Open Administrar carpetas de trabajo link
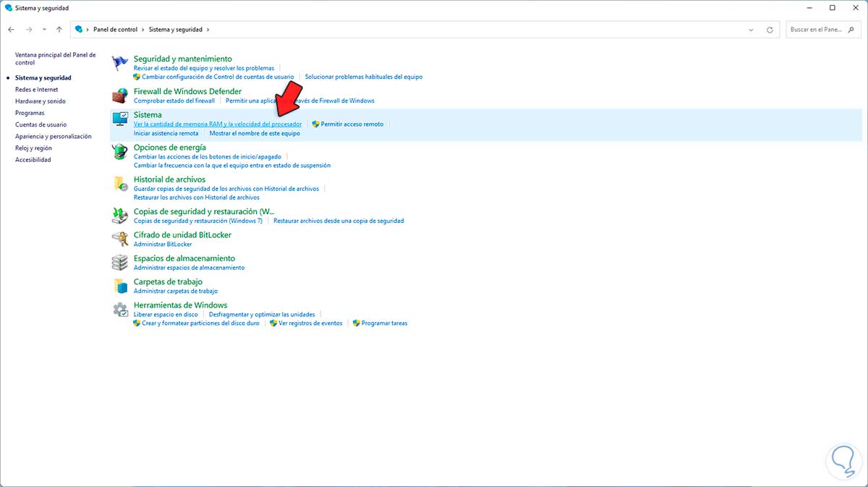Image resolution: width=868 pixels, height=487 pixels. coord(176,291)
